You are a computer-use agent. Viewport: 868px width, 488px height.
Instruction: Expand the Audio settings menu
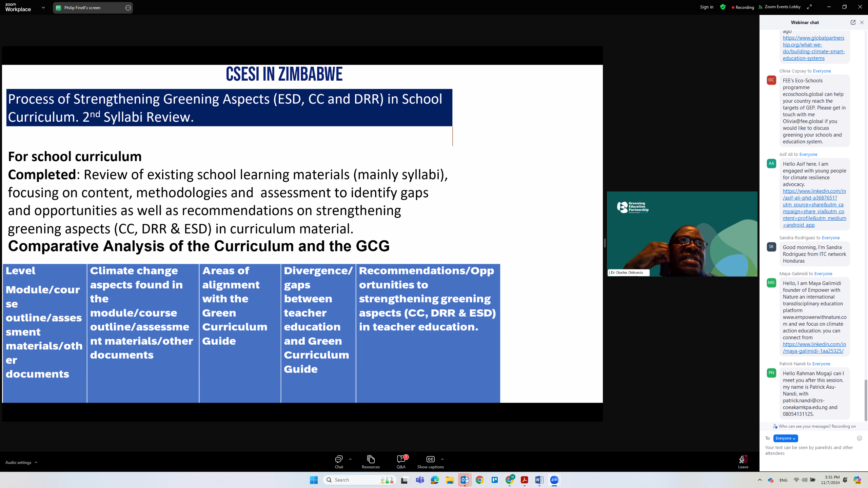21,462
